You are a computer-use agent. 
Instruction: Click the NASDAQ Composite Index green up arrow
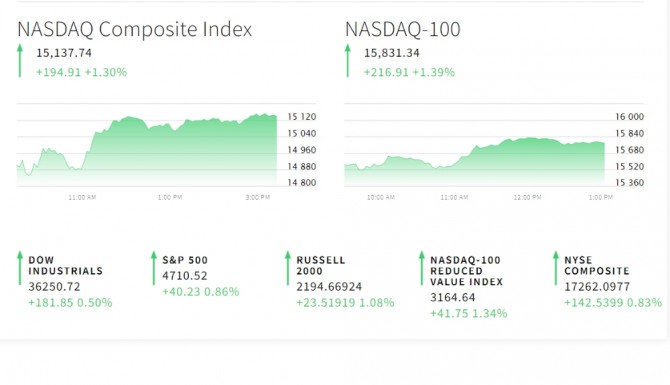point(20,61)
